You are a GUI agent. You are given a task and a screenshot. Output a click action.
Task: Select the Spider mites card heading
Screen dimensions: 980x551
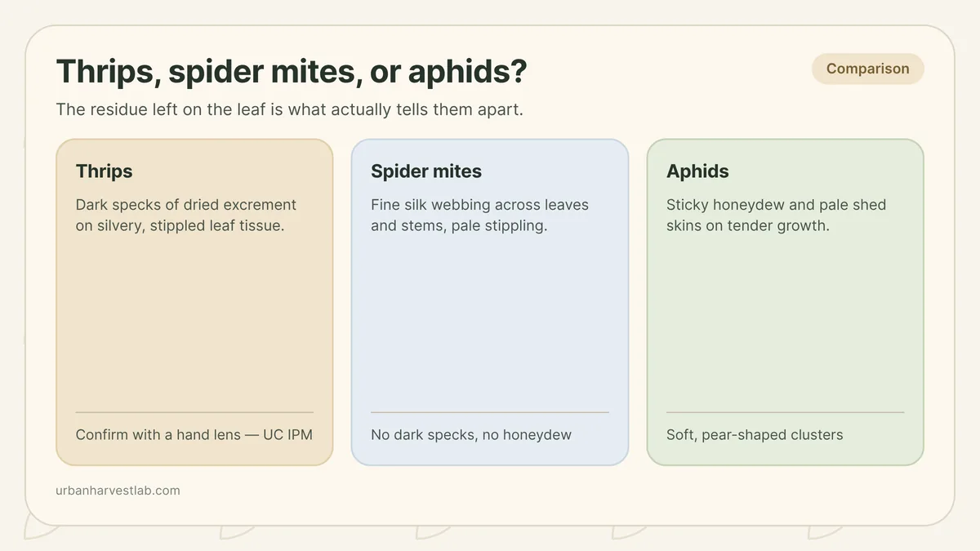coord(426,171)
